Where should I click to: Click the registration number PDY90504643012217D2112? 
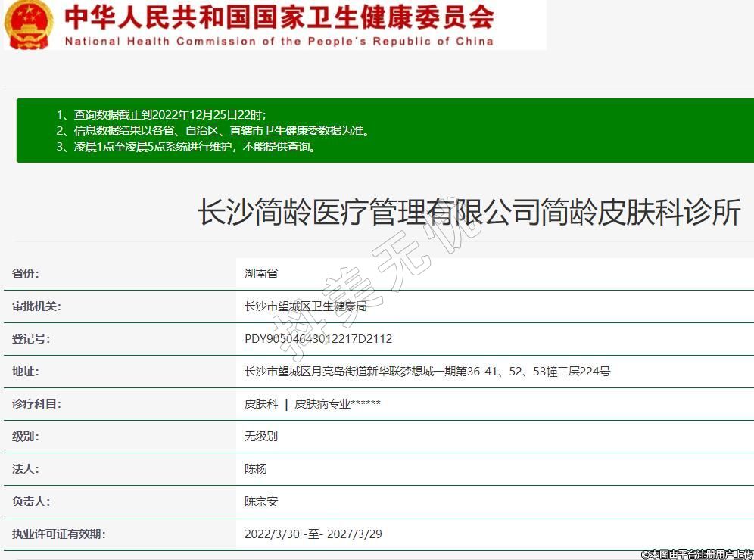(318, 339)
